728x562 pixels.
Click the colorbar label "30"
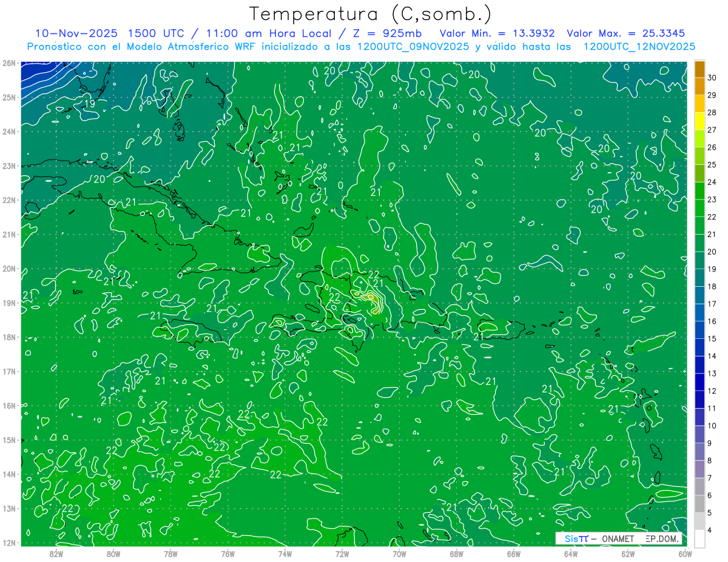tap(712, 77)
